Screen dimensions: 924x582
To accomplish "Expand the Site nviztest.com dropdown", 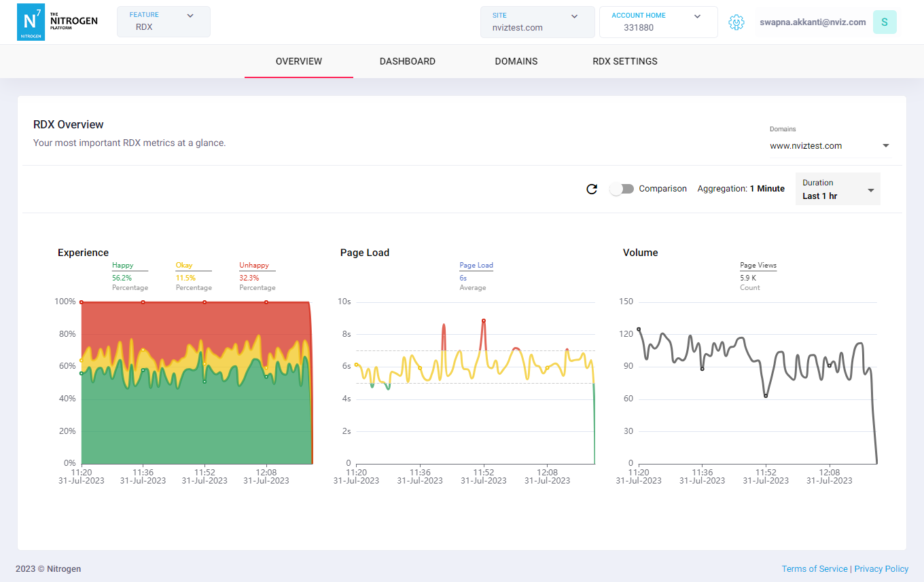I will point(537,22).
